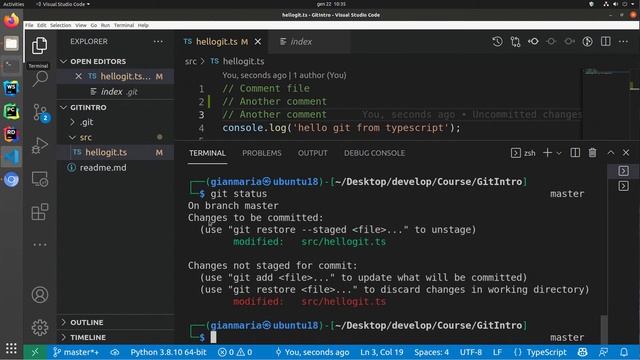The height and width of the screenshot is (360, 640).
Task: Go to previous revision icon in editor toolbar
Action: 533,42
